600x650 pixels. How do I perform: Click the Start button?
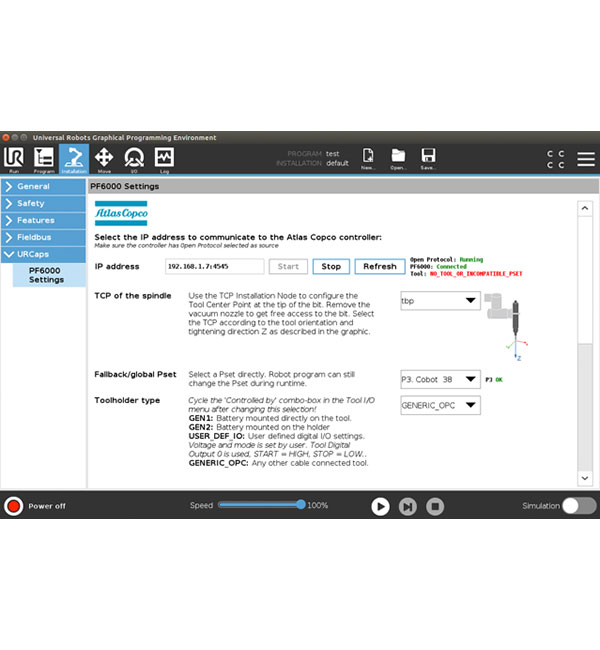point(288,267)
